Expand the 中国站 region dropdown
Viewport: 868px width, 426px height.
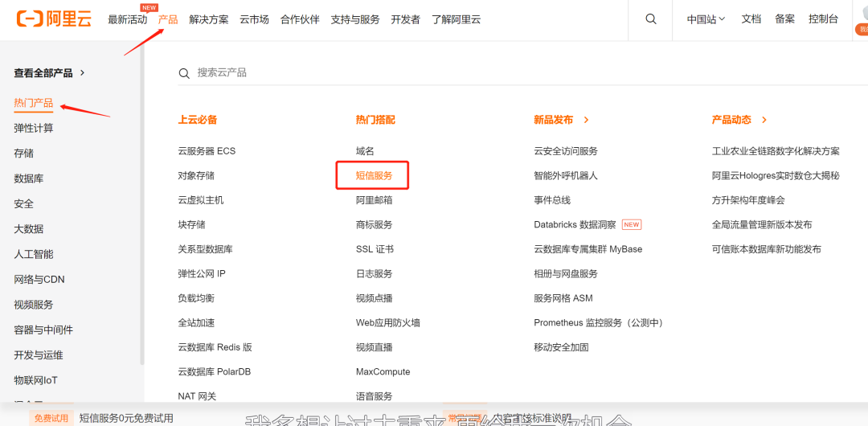706,19
